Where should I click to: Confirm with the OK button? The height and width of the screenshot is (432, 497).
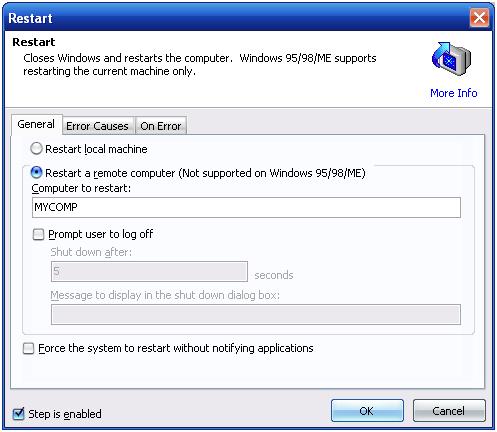(x=367, y=411)
